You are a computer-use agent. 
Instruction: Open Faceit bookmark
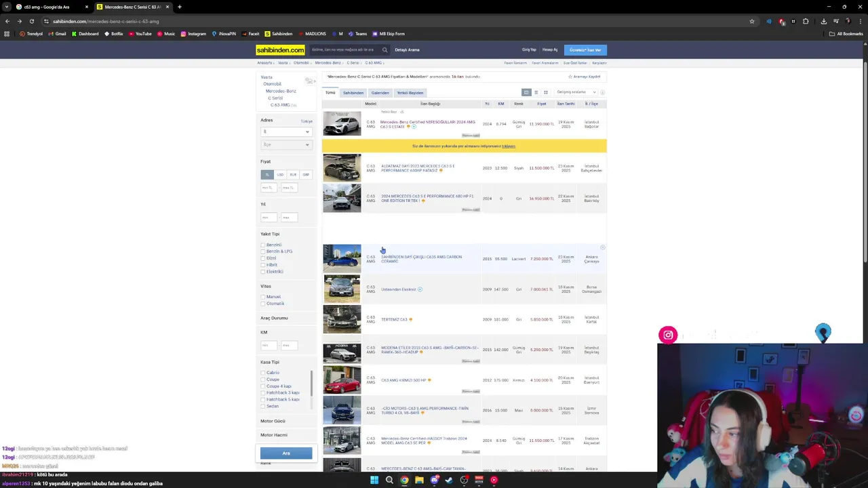pyautogui.click(x=250, y=34)
